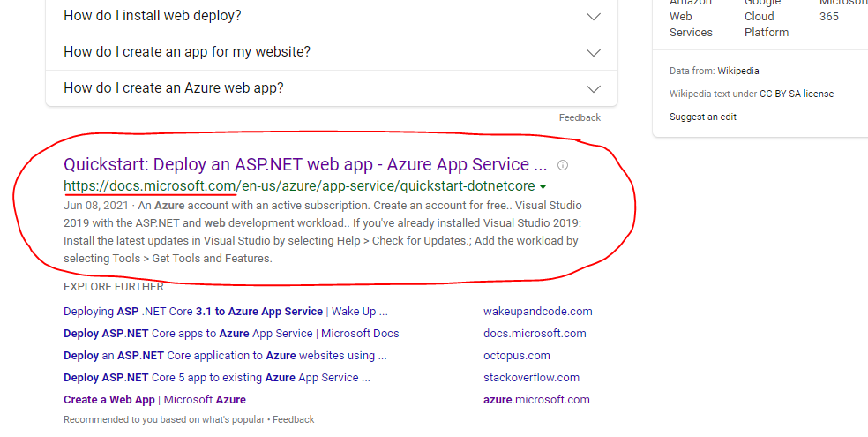
Task: Open "Deploy ASP.NET Core apps to Azure App Service" link
Action: pyautogui.click(x=231, y=334)
